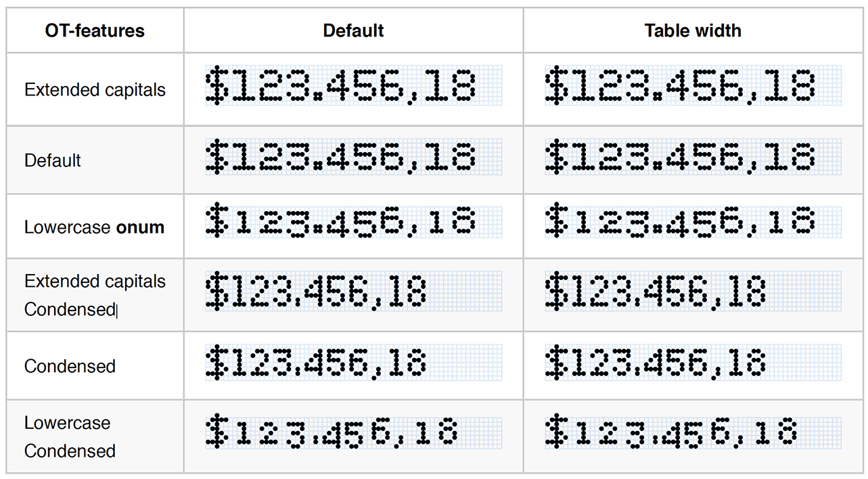The image size is (868, 479).
Task: Click the Lowercase onum row label
Action: (95, 227)
